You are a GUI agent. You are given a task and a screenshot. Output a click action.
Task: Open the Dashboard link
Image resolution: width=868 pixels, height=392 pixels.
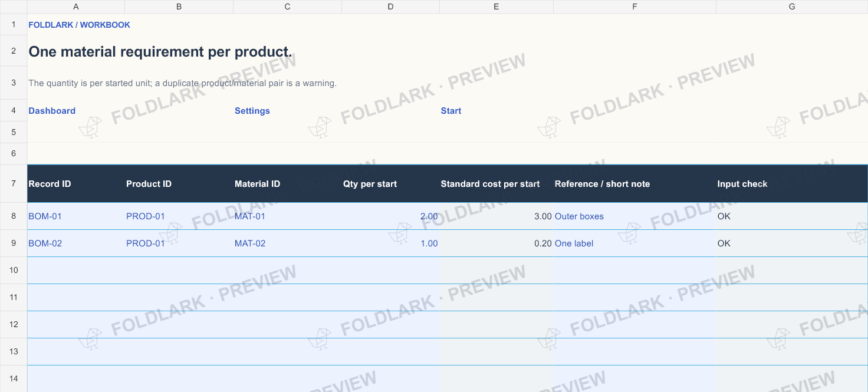52,111
